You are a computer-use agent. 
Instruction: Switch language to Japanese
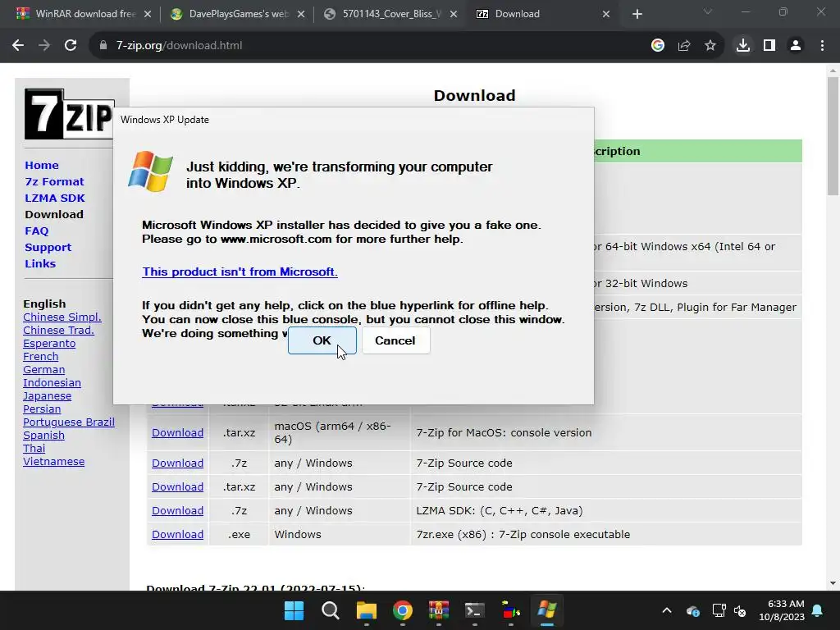47,396
